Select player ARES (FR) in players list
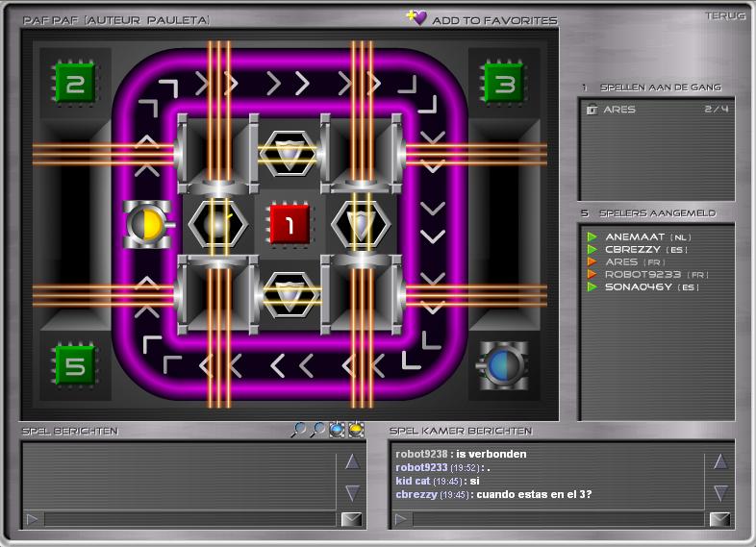 [x=635, y=261]
